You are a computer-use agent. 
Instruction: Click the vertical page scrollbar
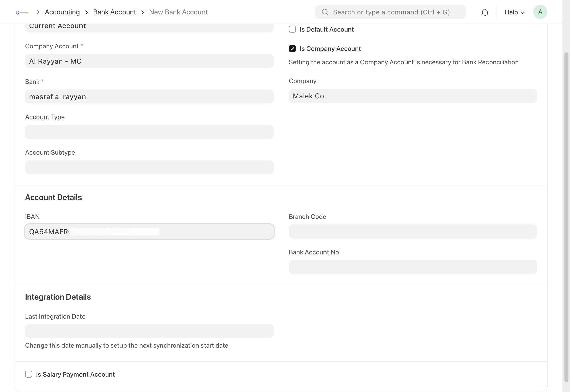(x=566, y=217)
